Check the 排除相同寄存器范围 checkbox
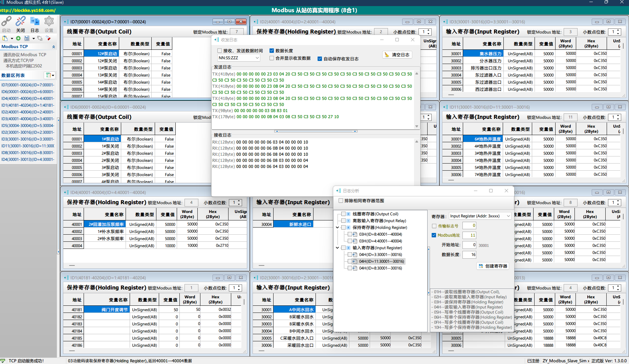Viewport: 629px width, 364px height. click(341, 201)
